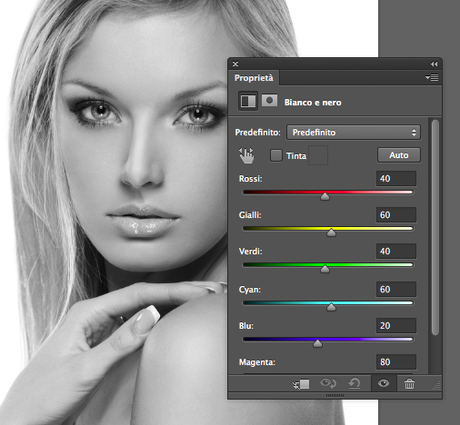Click the panel vertical scrollbar

pos(435,227)
